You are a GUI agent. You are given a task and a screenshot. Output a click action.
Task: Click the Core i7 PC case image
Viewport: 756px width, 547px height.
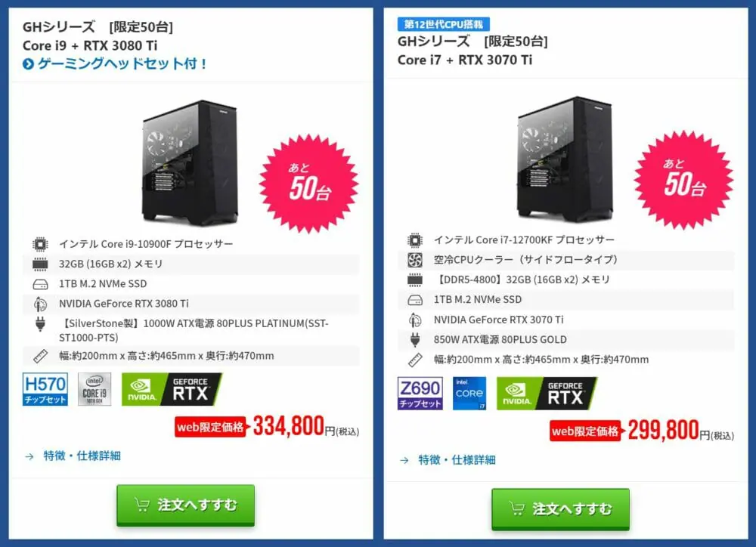(565, 159)
